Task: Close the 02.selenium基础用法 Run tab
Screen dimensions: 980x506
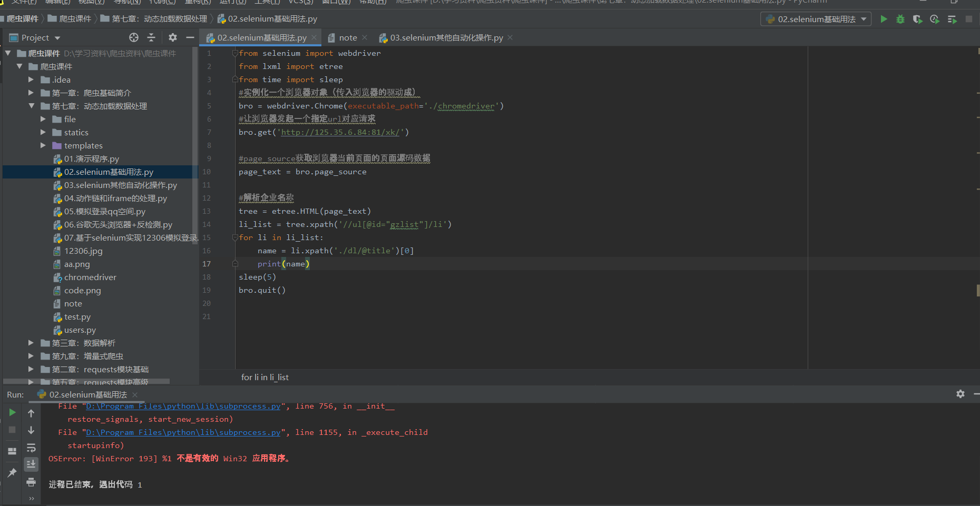Action: pyautogui.click(x=135, y=394)
